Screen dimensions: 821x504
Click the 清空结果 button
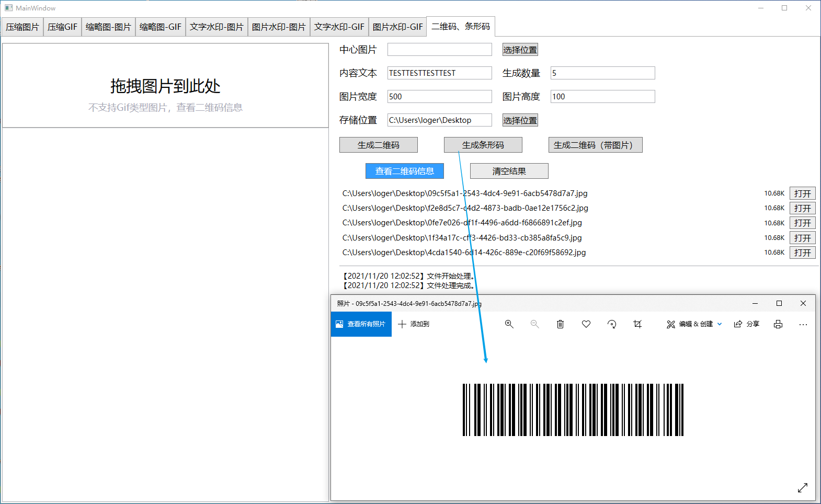point(509,171)
